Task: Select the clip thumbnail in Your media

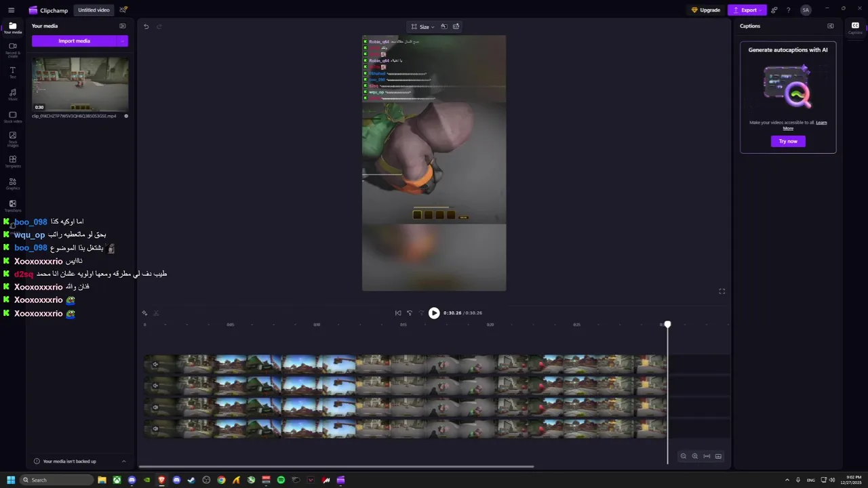Action: [80, 84]
